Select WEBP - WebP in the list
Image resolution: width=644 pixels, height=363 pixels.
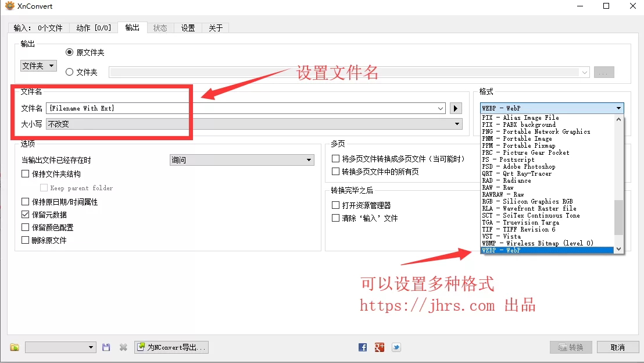548,250
